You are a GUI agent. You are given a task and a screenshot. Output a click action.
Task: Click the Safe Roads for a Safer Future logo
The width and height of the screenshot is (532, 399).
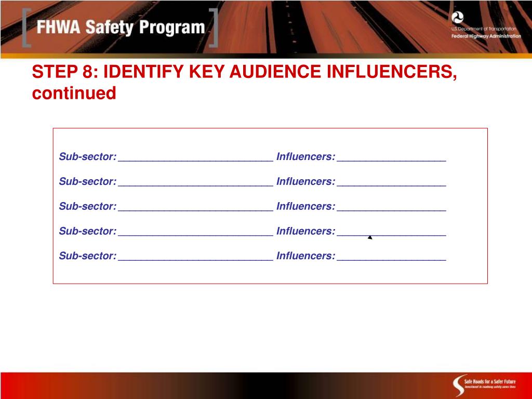[485, 385]
